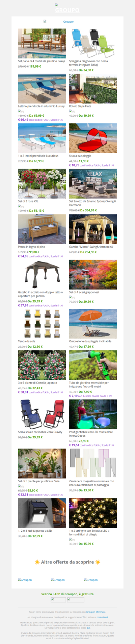Click the Zanzariera magnetica universale product title

(91, 483)
